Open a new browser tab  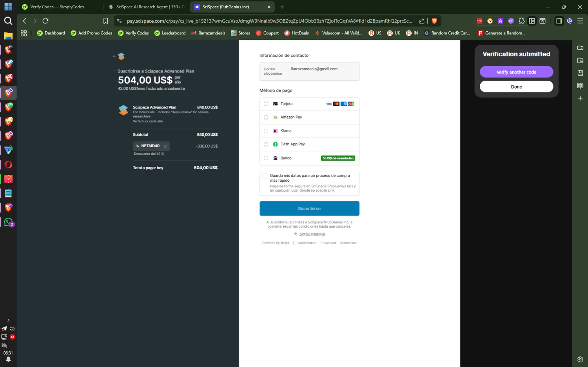(282, 7)
